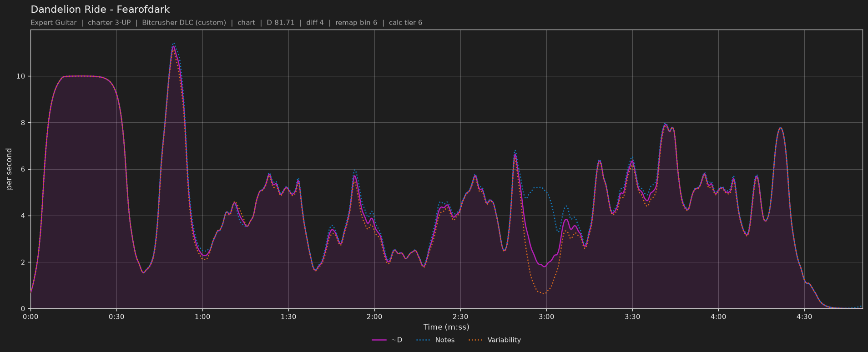Viewport: 868px width, 352px height.
Task: Click 'calc tier 6' in the subtitle
Action: [x=405, y=22]
